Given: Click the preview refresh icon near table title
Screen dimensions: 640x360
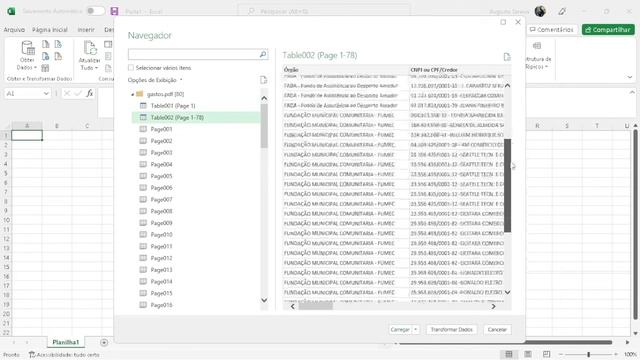Looking at the screenshot, I should [507, 57].
